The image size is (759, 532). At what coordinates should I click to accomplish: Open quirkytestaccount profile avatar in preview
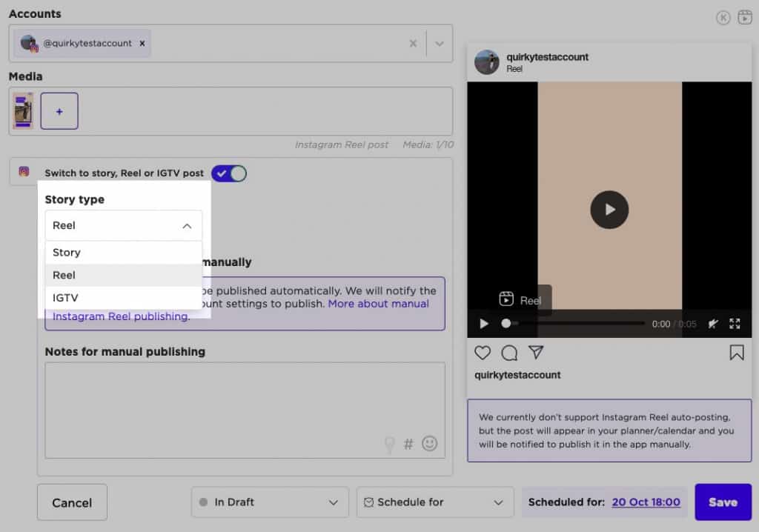click(486, 62)
